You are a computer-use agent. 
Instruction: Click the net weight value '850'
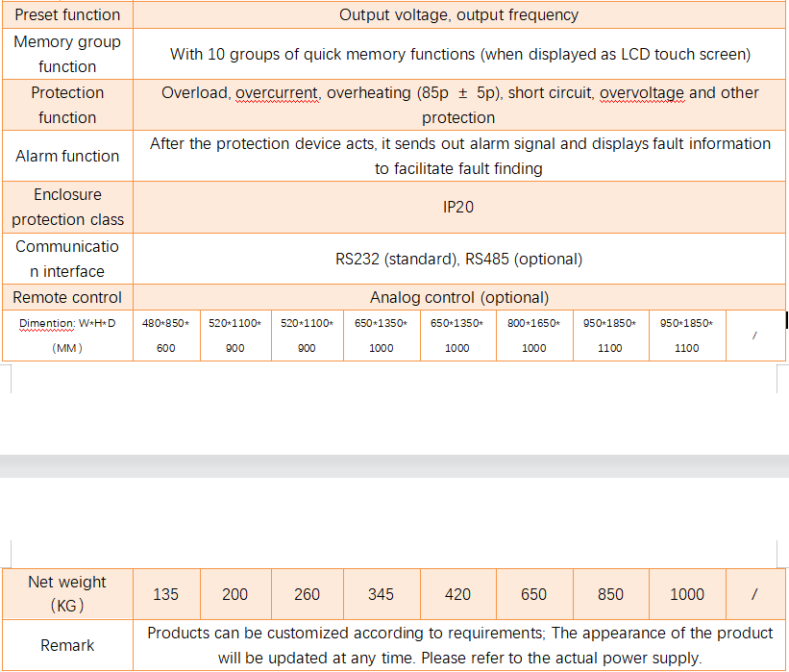(610, 594)
